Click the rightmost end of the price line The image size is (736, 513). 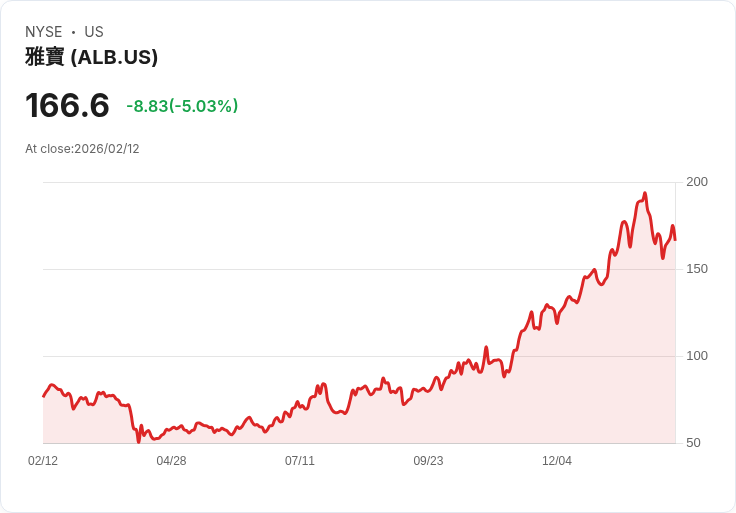click(675, 240)
